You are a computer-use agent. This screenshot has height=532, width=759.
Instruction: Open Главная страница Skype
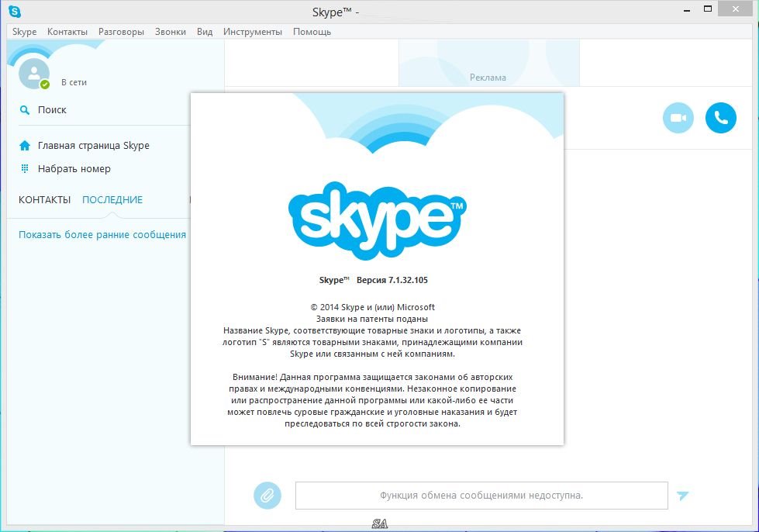click(x=94, y=145)
